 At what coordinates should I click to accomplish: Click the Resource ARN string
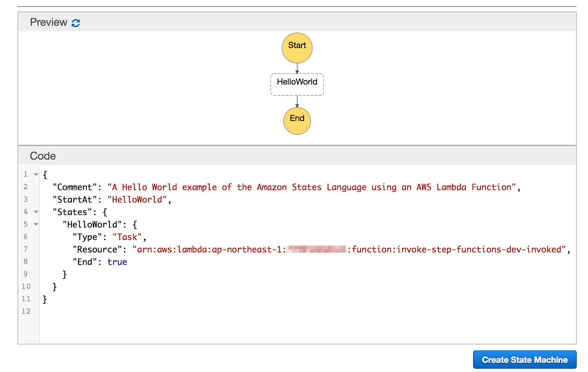[x=457, y=249]
